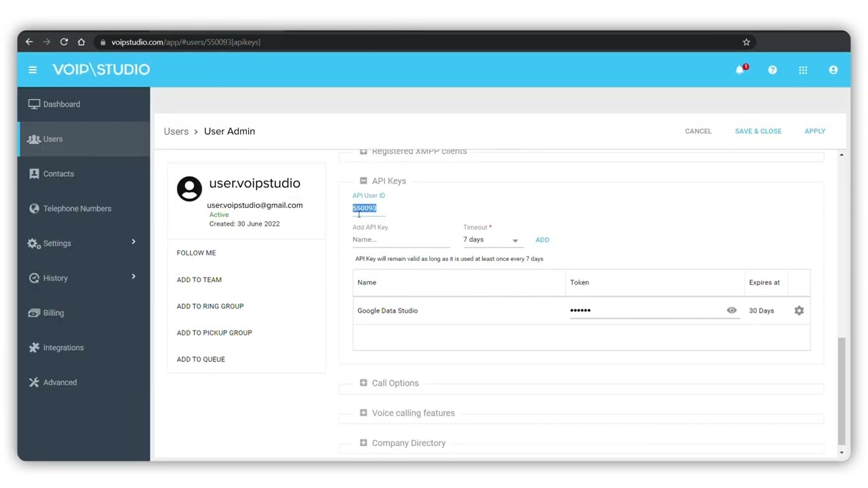This screenshot has width=868, height=488.
Task: Click SAVE & CLOSE button
Action: (x=758, y=131)
